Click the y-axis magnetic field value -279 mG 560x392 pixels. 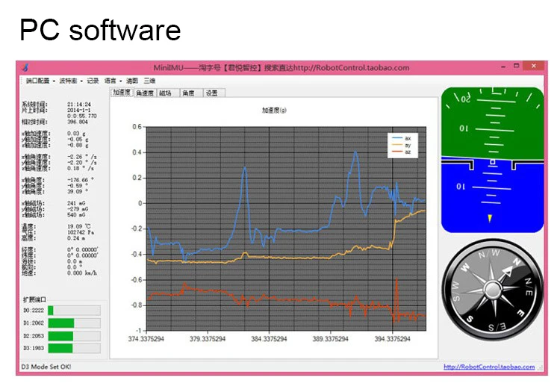pyautogui.click(x=78, y=209)
